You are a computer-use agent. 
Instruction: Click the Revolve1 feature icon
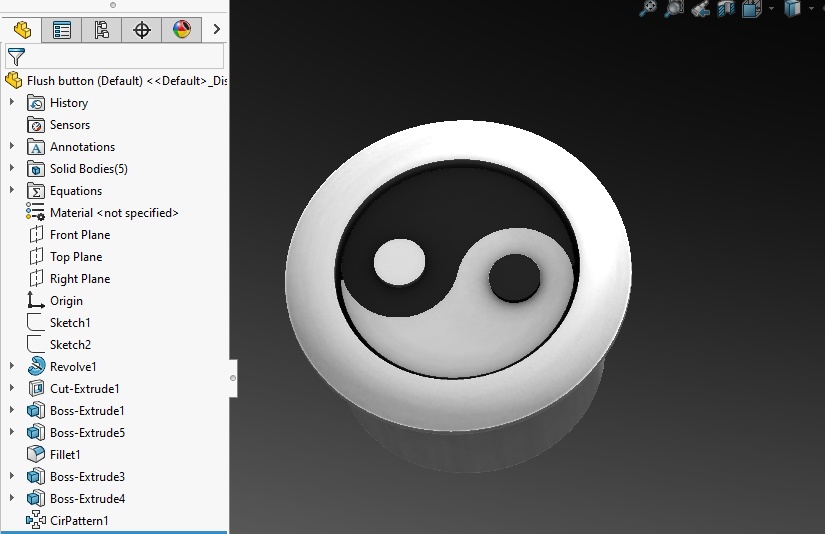click(36, 366)
